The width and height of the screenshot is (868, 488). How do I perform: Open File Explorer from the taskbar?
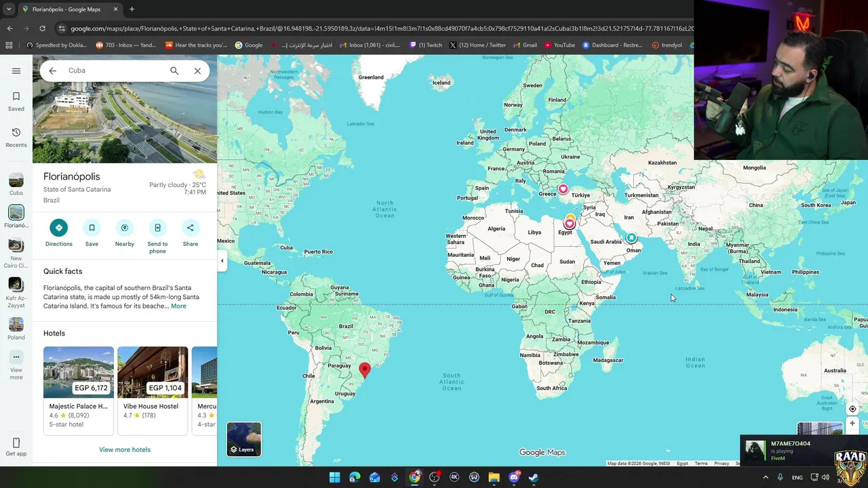tap(494, 477)
